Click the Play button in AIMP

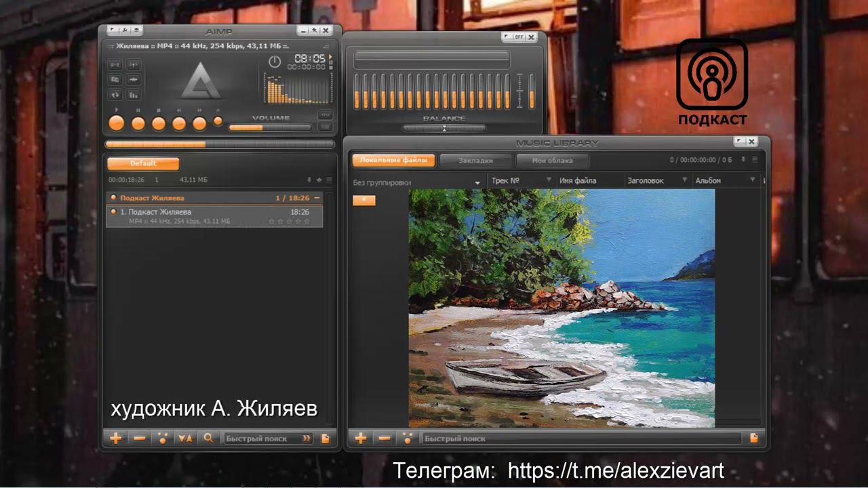point(117,123)
